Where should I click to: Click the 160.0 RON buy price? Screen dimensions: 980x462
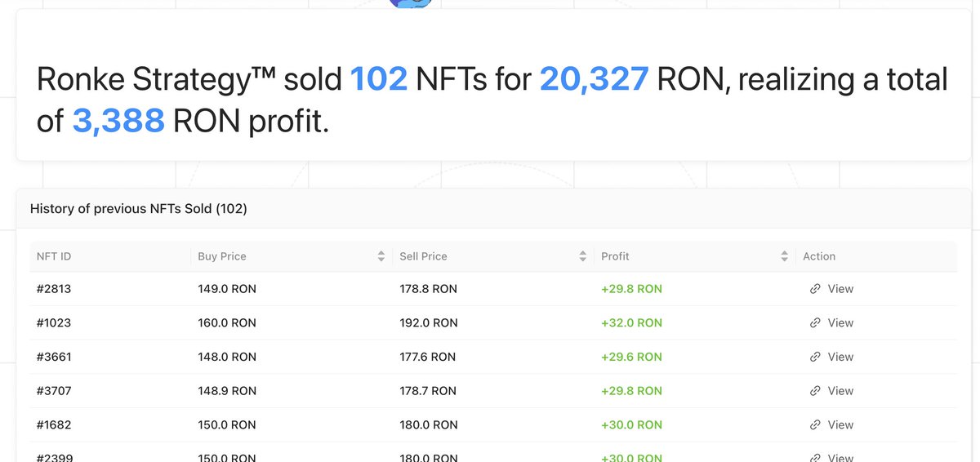point(227,323)
